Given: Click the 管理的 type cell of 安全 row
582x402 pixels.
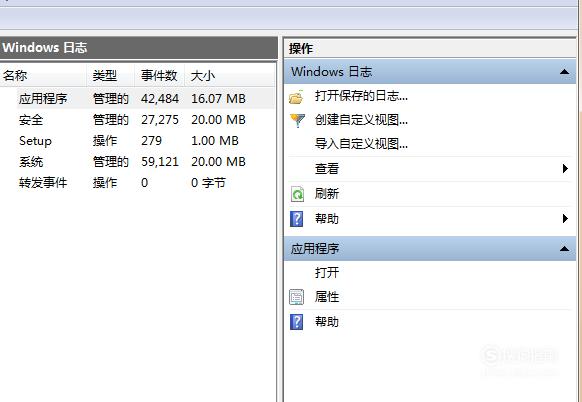Looking at the screenshot, I should point(111,120).
